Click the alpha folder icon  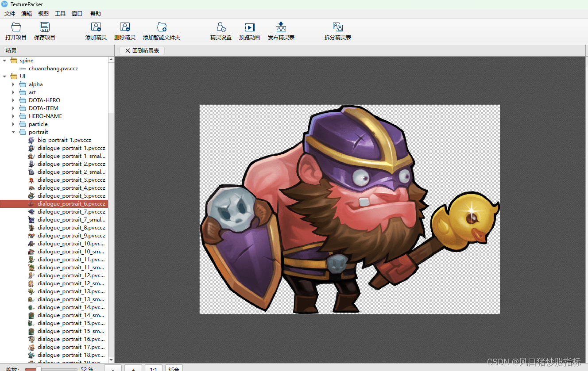point(23,84)
